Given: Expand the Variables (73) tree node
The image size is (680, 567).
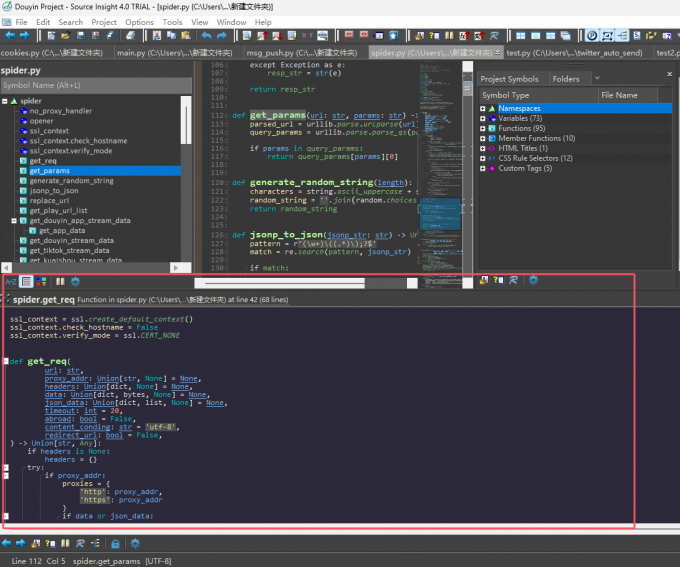Looking at the screenshot, I should 483,119.
